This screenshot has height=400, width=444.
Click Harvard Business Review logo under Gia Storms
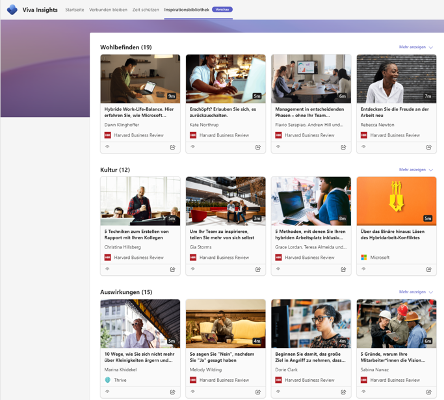(193, 257)
